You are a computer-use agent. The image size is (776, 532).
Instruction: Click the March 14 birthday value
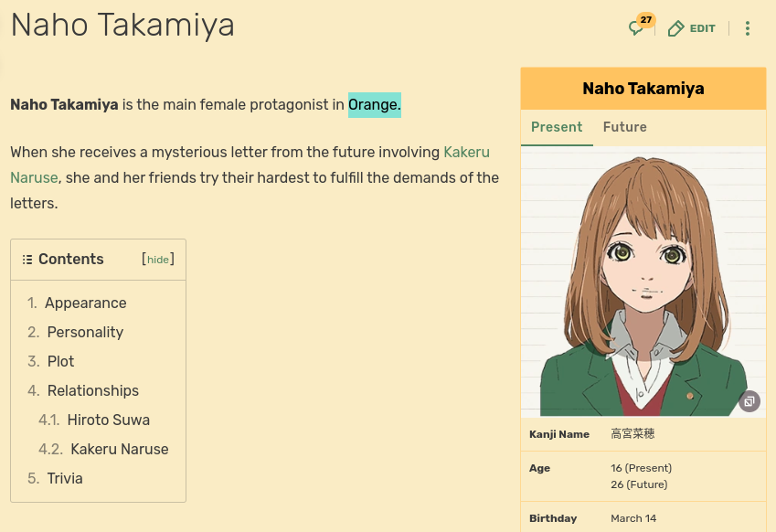pyautogui.click(x=633, y=518)
